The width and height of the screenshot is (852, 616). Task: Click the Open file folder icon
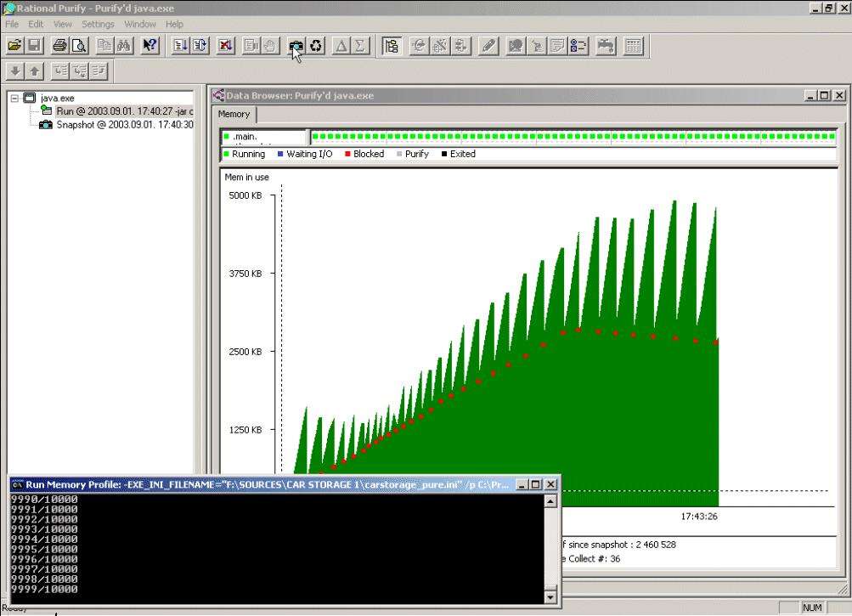click(14, 46)
